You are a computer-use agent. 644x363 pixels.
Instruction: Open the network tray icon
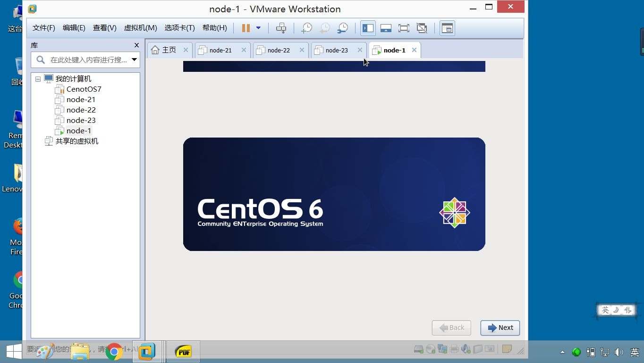pyautogui.click(x=605, y=352)
